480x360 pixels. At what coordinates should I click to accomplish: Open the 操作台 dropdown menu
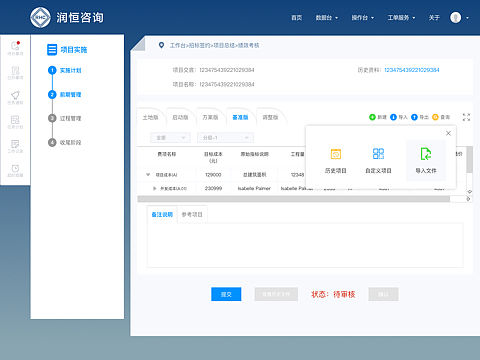(363, 18)
